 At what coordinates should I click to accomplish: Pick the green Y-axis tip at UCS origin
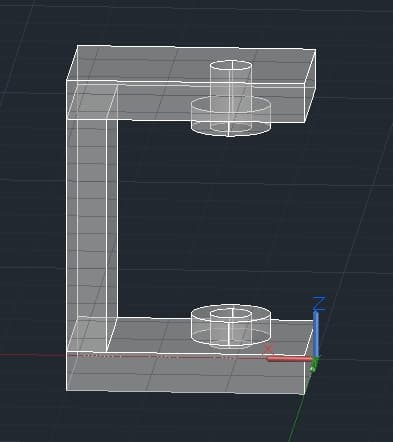[x=313, y=367]
